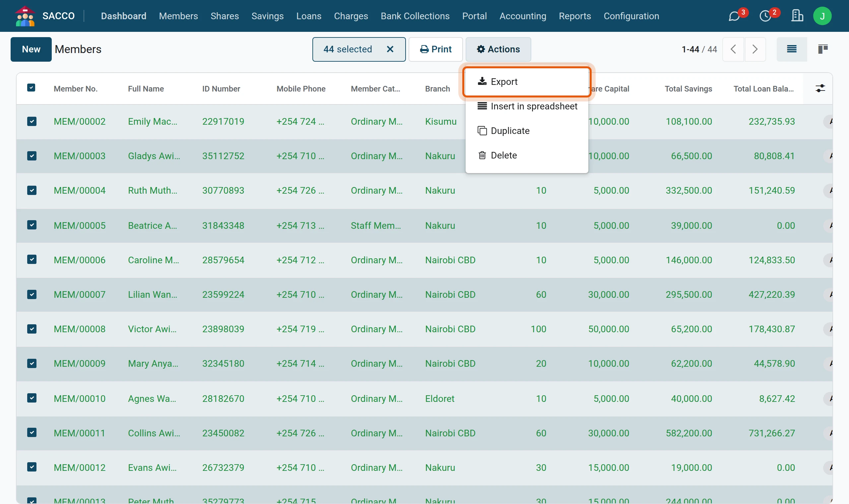Choose Export from Actions menu
This screenshot has height=504, width=849.
point(526,82)
